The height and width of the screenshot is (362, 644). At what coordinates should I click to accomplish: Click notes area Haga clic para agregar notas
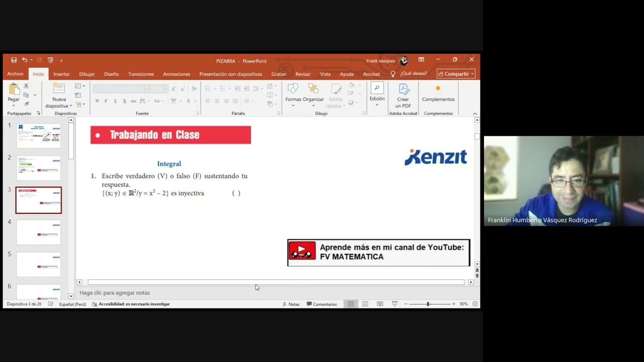(115, 293)
